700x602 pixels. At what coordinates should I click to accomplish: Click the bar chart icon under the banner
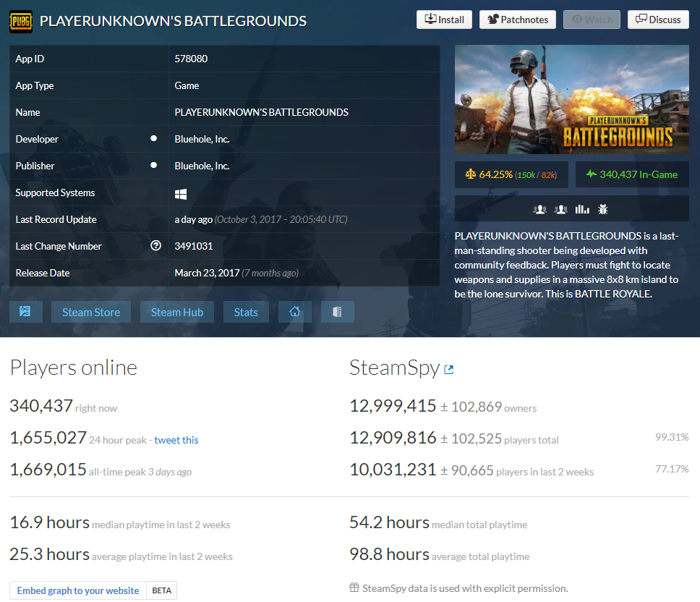coord(582,209)
